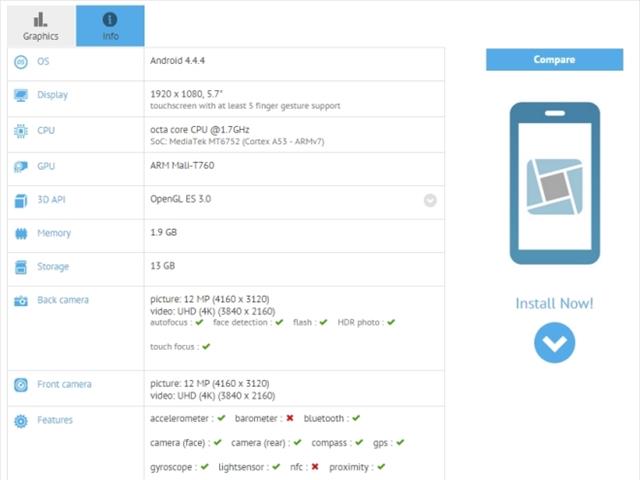Click the Back camera icon

point(21,301)
